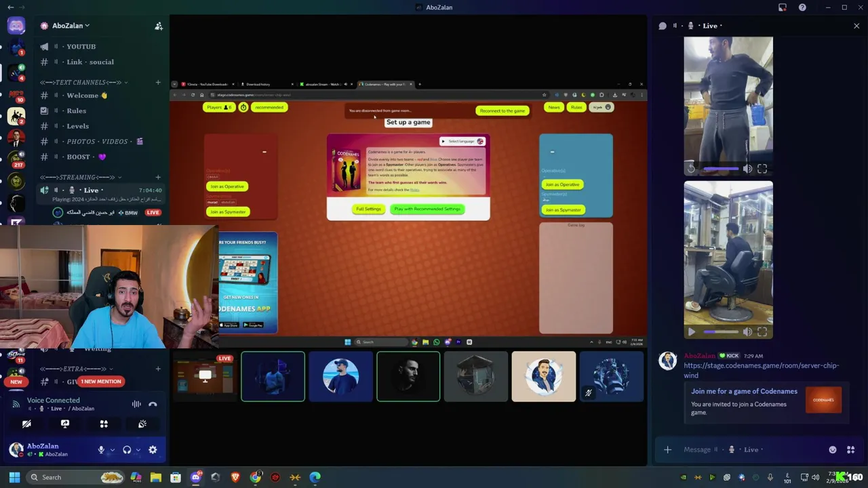Open the emoji picker in chat
Viewport: 868px width, 488px height.
tap(833, 449)
